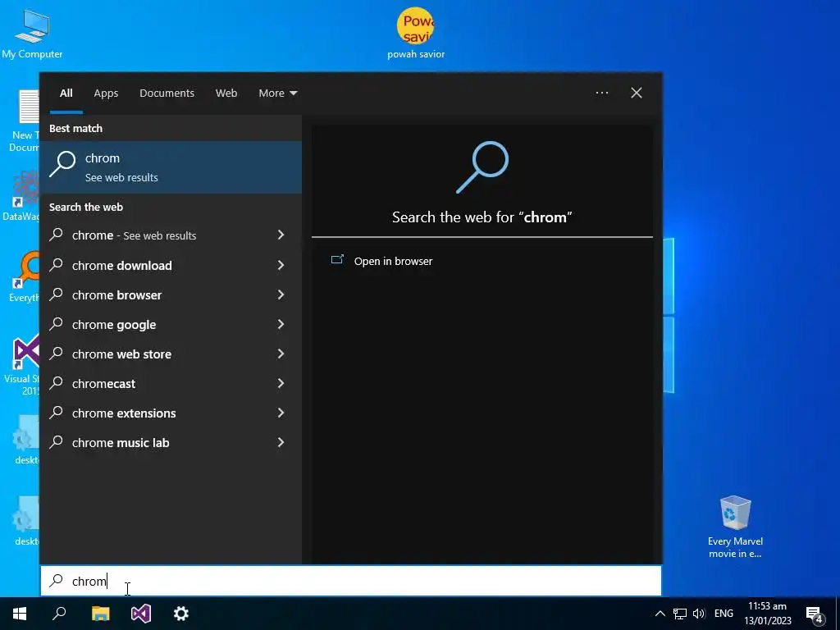Select the chrome music lab suggestion
840x630 pixels.
171,442
